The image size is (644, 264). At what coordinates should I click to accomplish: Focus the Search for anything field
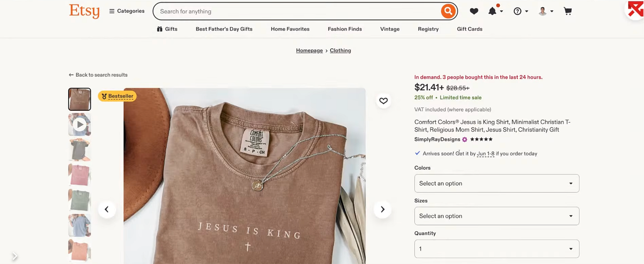pos(296,12)
